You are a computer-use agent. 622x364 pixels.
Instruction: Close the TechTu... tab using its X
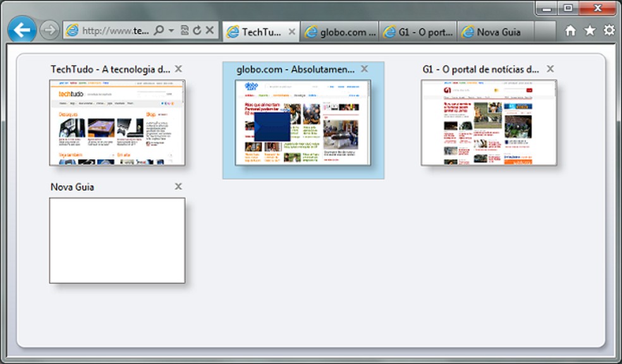291,32
